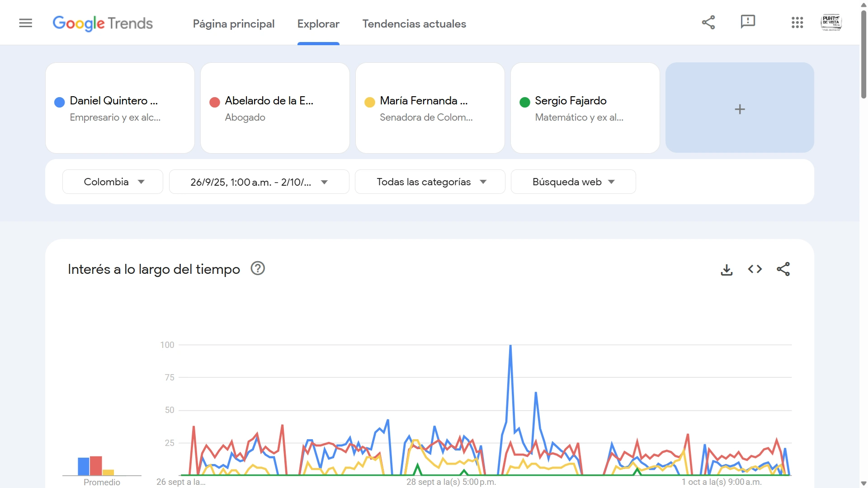Expand Todas las categorías dropdown
The height and width of the screenshot is (488, 868).
tap(430, 182)
